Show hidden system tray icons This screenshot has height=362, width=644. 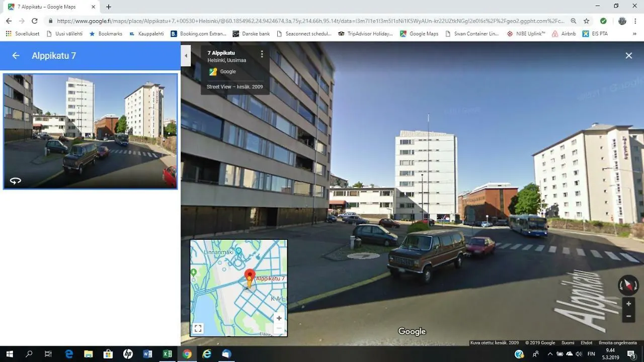coord(550,354)
